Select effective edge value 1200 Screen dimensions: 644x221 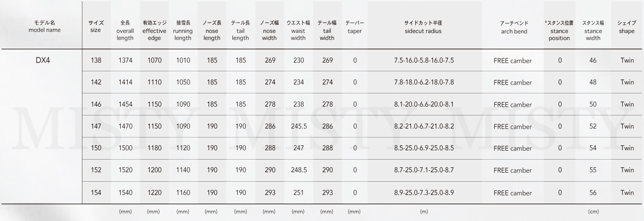coord(155,171)
